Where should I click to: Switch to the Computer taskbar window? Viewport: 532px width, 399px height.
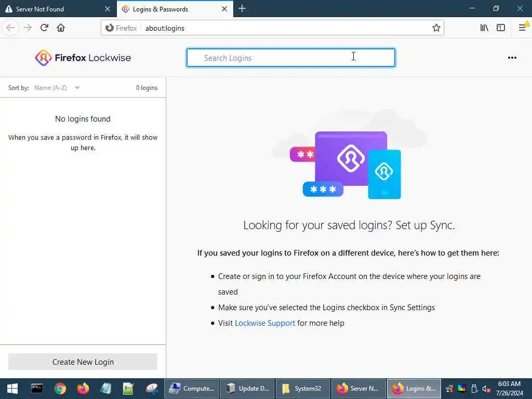coord(192,389)
